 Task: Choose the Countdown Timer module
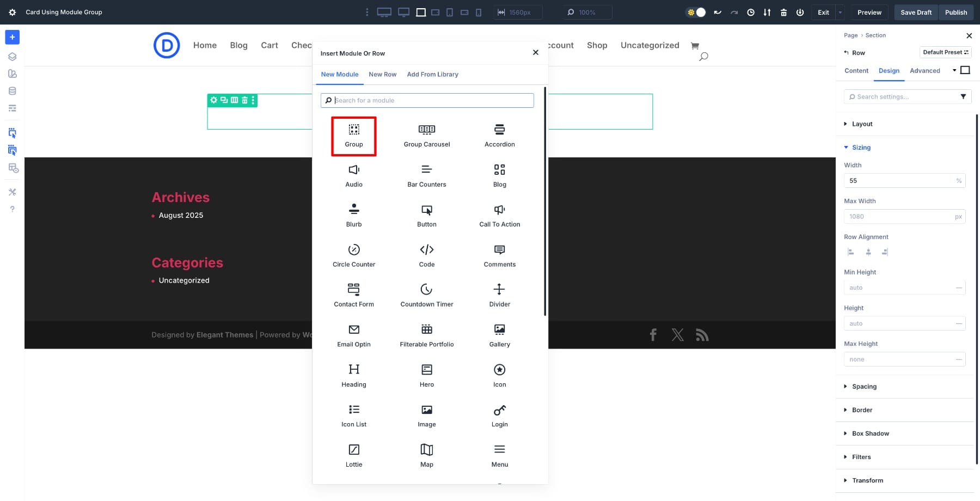click(x=426, y=295)
